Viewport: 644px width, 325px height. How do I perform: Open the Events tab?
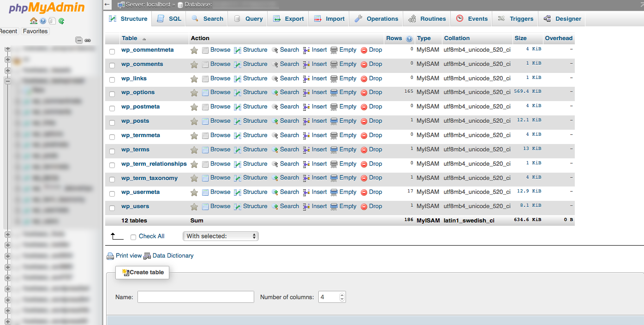click(472, 19)
